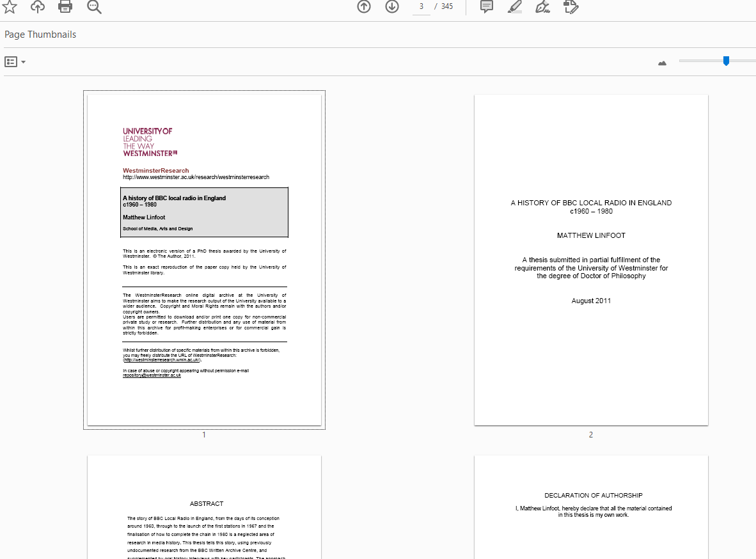Screen dimensions: 756x559
Task: Select page 2 title page thumbnail
Action: tap(591, 260)
